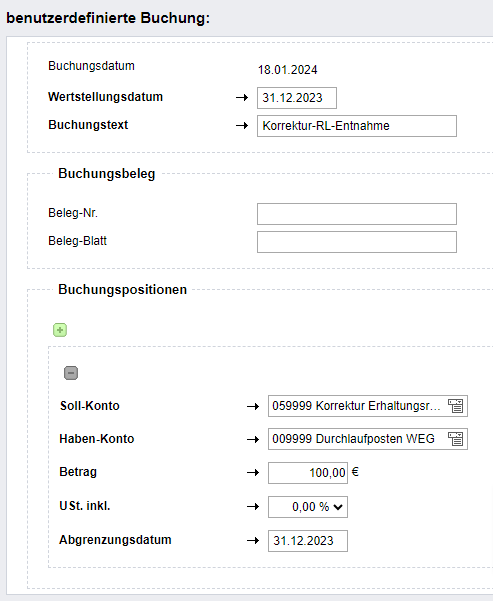Click the empty Beleg-Blatt field
Image resolution: width=493 pixels, height=601 pixels.
357,242
